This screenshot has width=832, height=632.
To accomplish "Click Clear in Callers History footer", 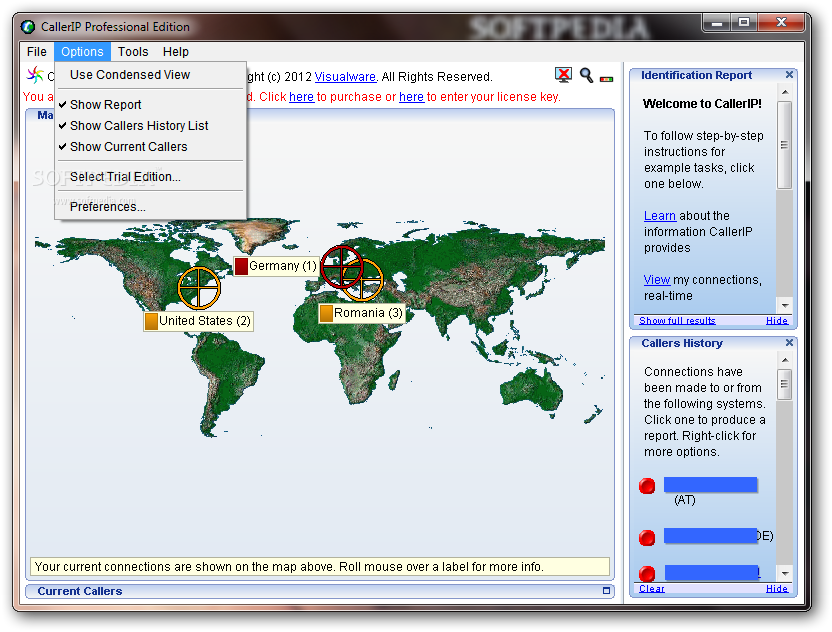I will [652, 588].
